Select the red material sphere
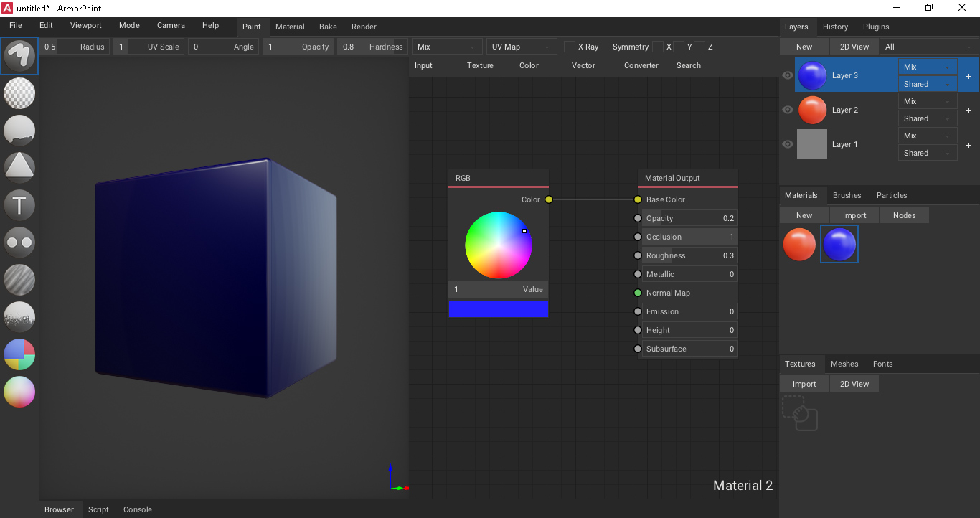This screenshot has height=518, width=980. (799, 244)
